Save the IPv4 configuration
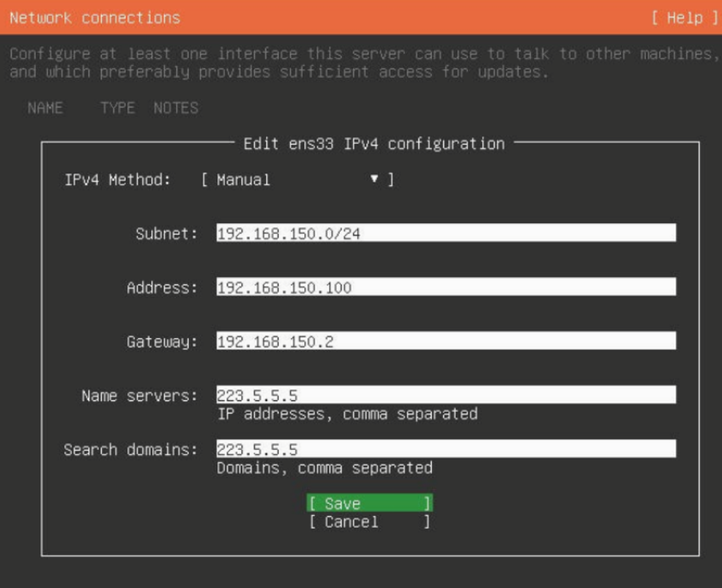Screen dimensions: 722x588 [x=370, y=503]
